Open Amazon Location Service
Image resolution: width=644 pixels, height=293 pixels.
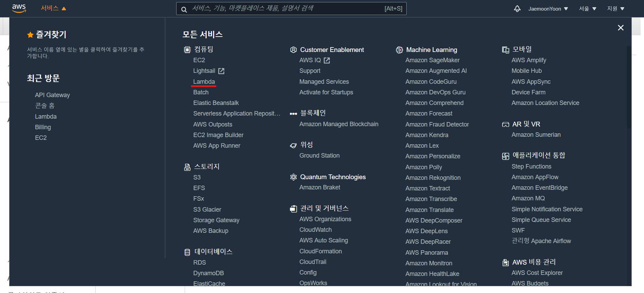(x=545, y=103)
